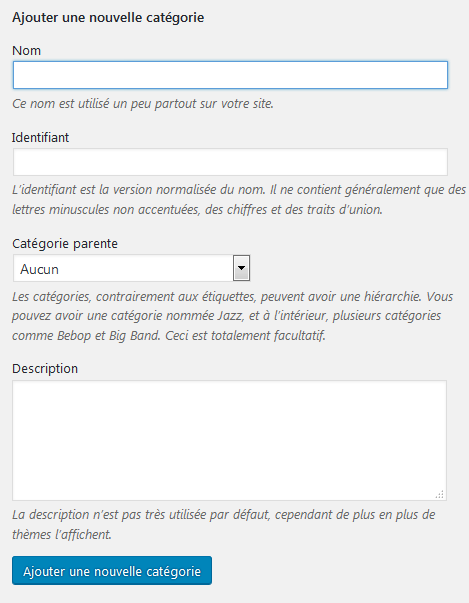Click the Identifiant field label
469x603 pixels.
click(x=40, y=137)
